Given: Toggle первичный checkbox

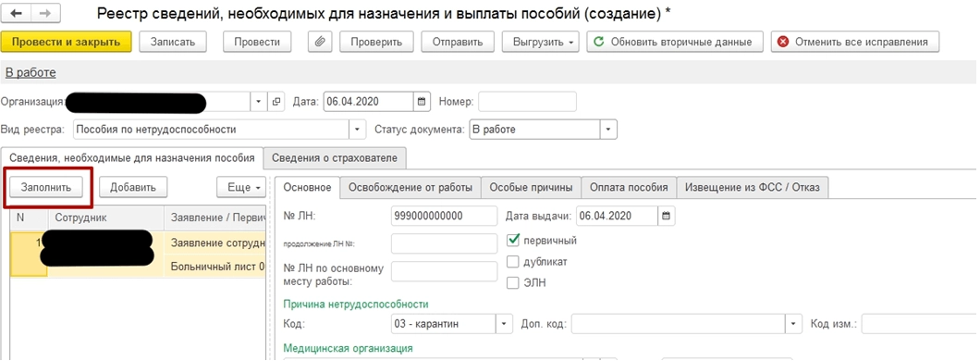Looking at the screenshot, I should (513, 241).
